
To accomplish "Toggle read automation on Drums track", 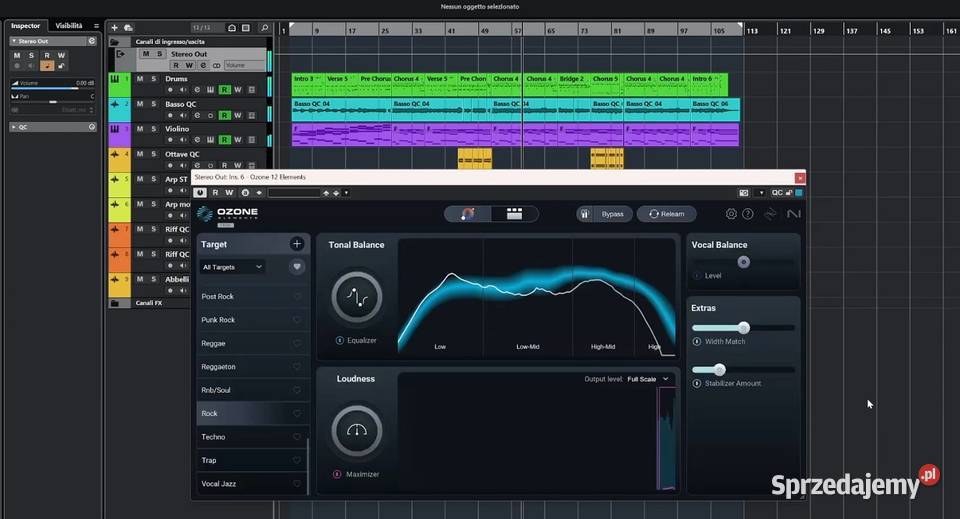I will (225, 90).
